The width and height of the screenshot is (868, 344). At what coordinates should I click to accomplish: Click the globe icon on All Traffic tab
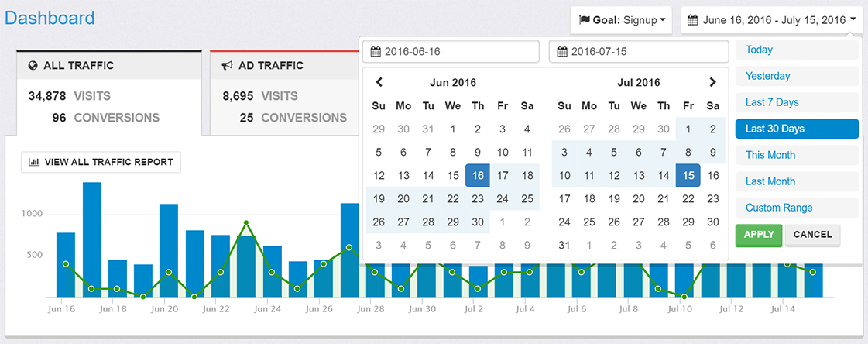33,66
